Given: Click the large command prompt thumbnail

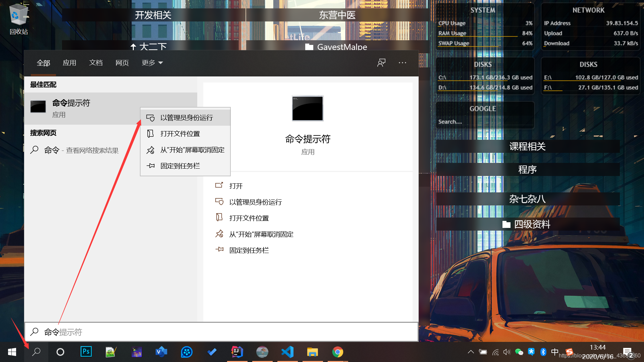Looking at the screenshot, I should pos(308,108).
